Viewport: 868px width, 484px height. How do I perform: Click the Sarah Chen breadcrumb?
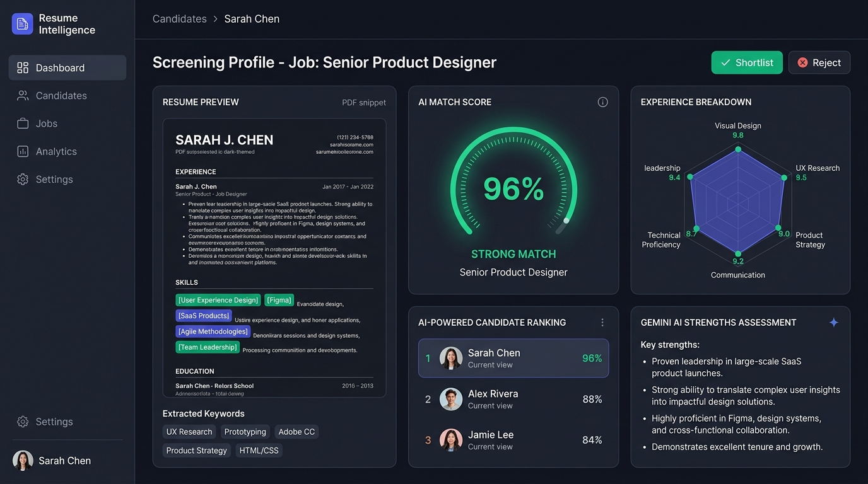pos(252,19)
